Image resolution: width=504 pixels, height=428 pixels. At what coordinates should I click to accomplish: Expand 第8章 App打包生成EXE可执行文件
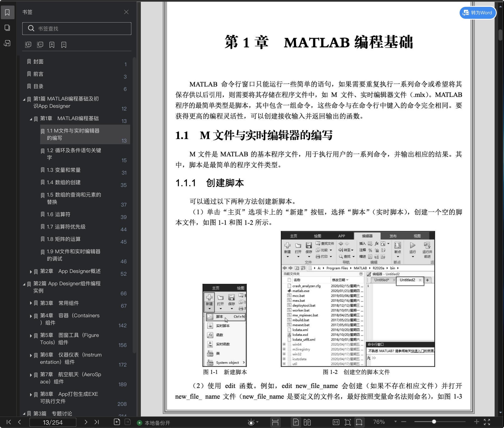pyautogui.click(x=31, y=395)
